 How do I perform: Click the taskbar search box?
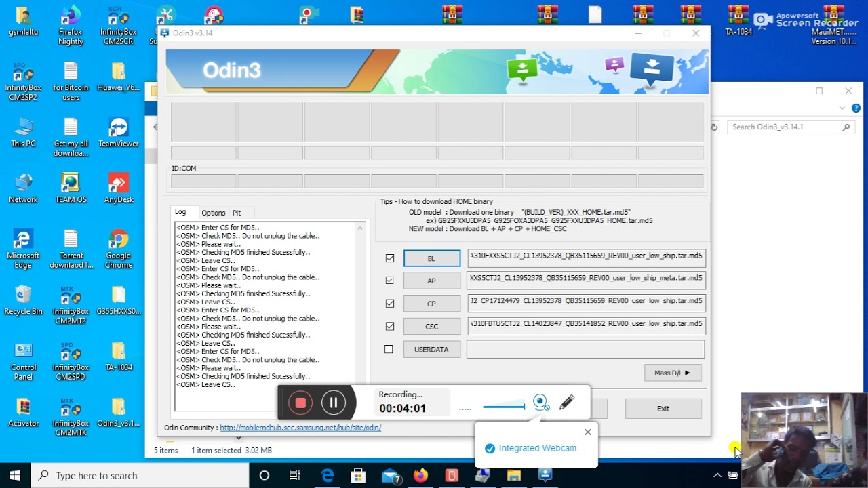[140, 476]
